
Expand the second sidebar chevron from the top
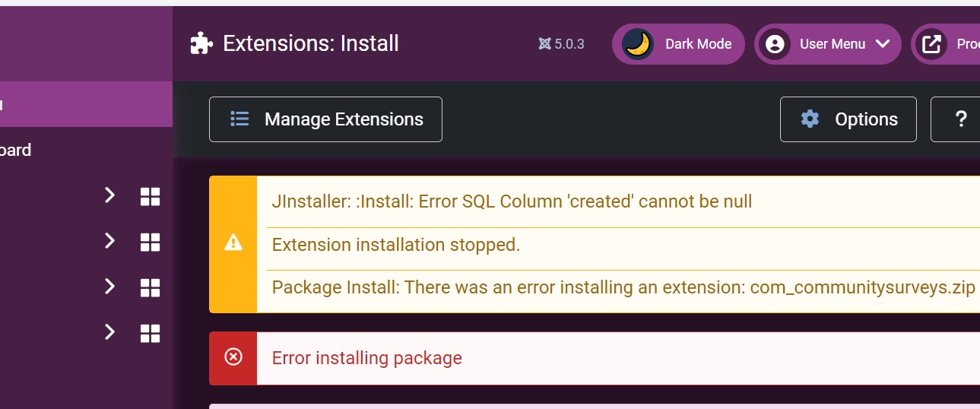[109, 242]
